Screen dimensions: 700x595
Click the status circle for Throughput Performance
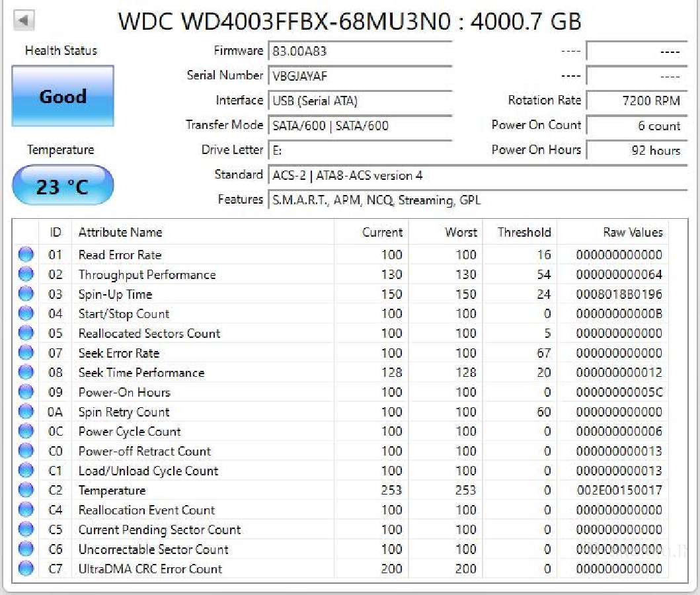click(26, 274)
